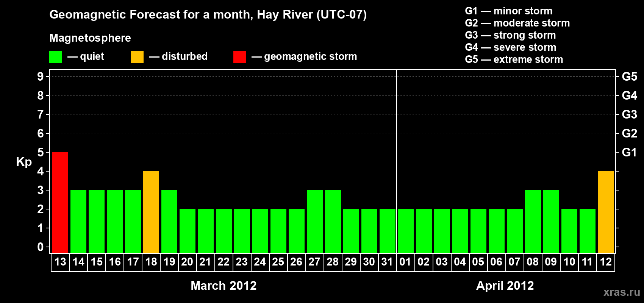Click the green bar for March 23

(242, 231)
